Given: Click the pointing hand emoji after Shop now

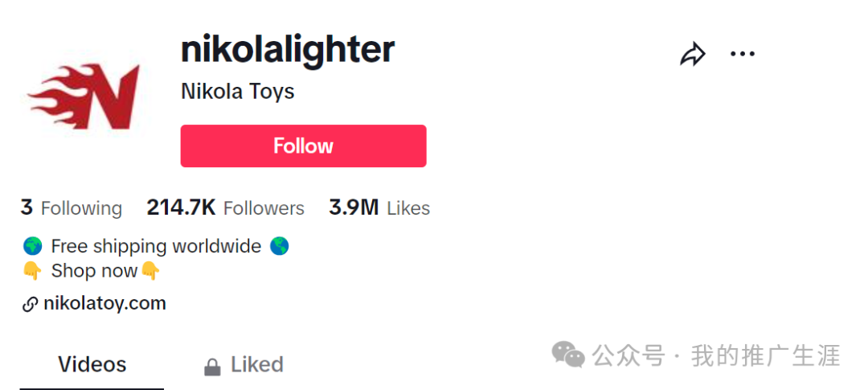Looking at the screenshot, I should (150, 271).
